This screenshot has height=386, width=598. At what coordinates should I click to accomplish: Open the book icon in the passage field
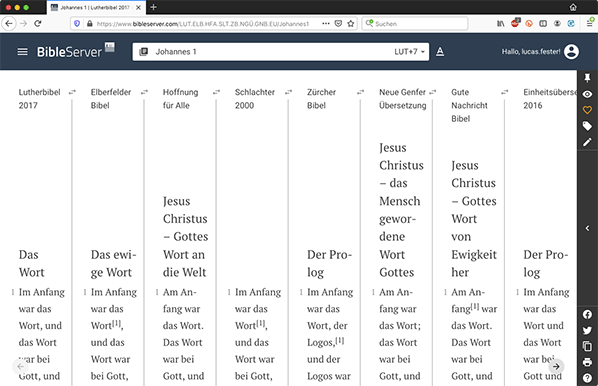click(143, 51)
